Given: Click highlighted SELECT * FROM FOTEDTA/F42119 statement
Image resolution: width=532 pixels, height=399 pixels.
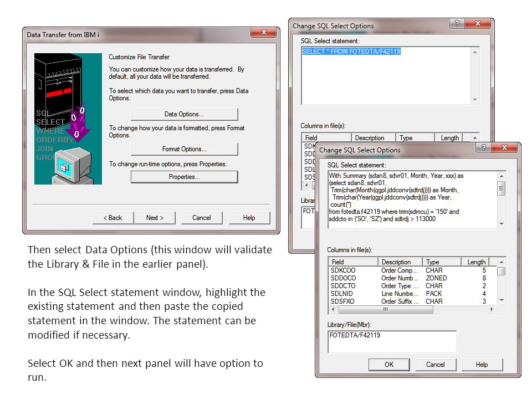Looking at the screenshot, I should point(351,51).
